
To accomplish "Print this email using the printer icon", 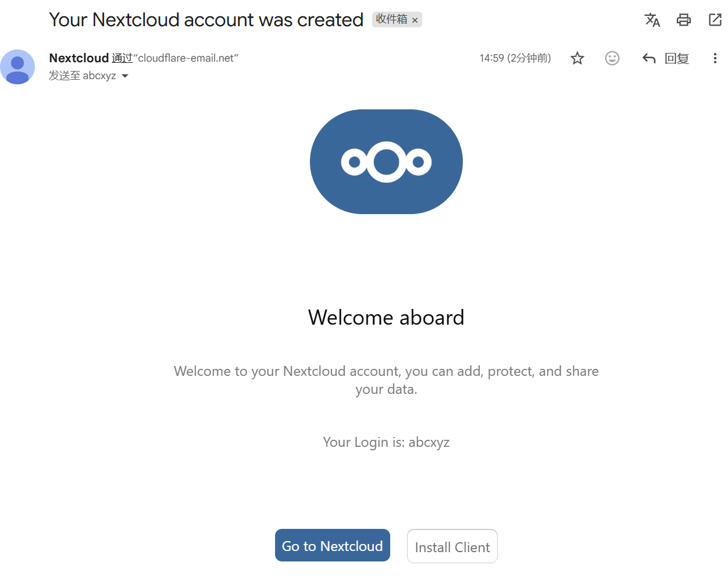I will tap(683, 20).
